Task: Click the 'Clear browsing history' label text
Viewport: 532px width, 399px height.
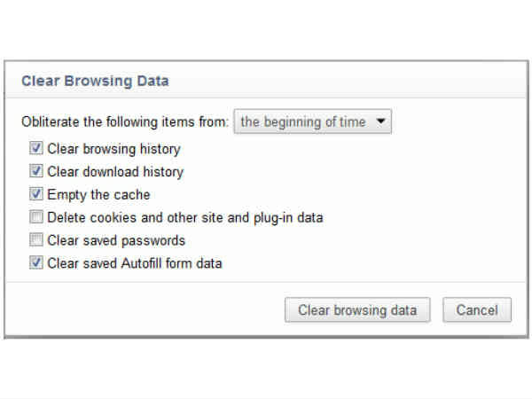Action: 113,149
